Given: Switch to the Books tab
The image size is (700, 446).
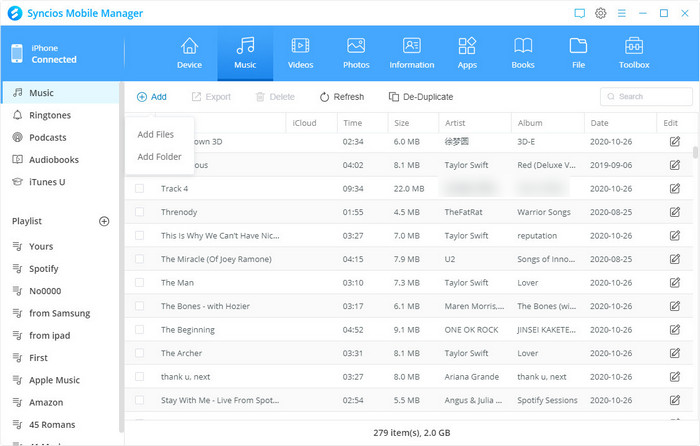Looking at the screenshot, I should [523, 54].
